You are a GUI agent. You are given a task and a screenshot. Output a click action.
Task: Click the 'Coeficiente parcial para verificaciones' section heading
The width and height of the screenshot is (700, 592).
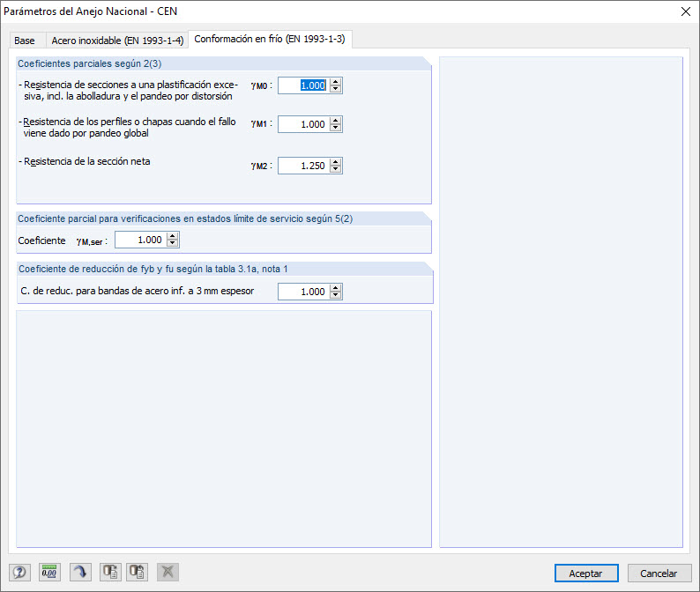(x=185, y=219)
